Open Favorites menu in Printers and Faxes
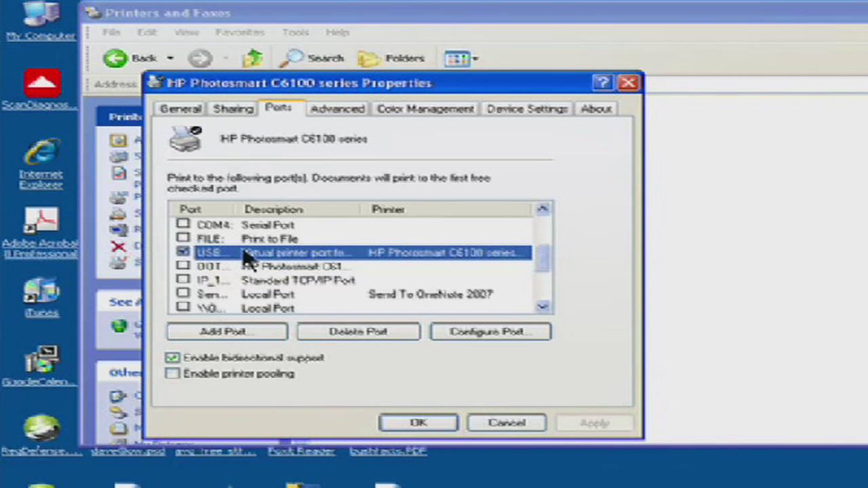868x488 pixels. point(240,32)
